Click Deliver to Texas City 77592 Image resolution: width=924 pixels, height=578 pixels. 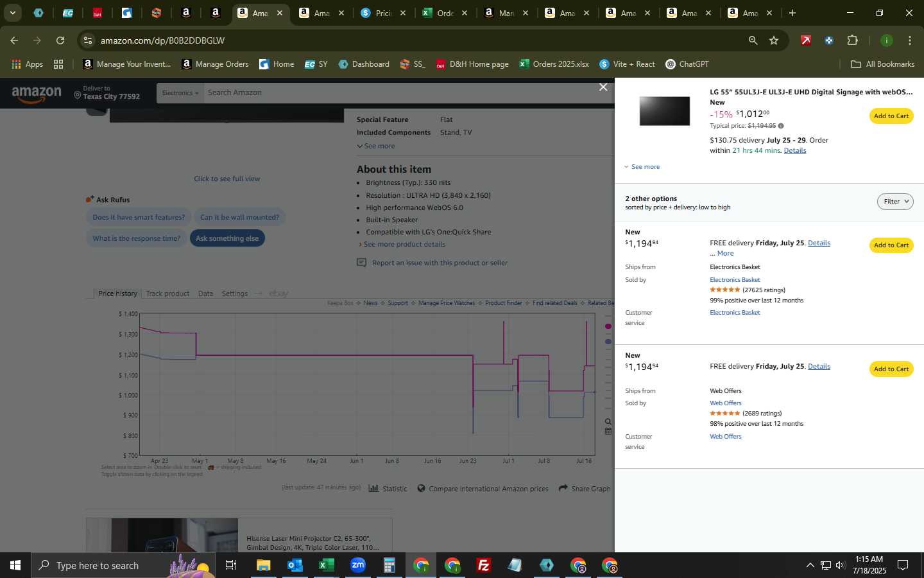[107, 93]
